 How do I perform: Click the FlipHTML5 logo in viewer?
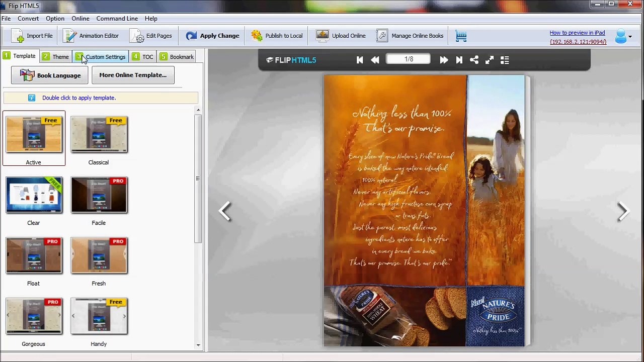pyautogui.click(x=291, y=60)
